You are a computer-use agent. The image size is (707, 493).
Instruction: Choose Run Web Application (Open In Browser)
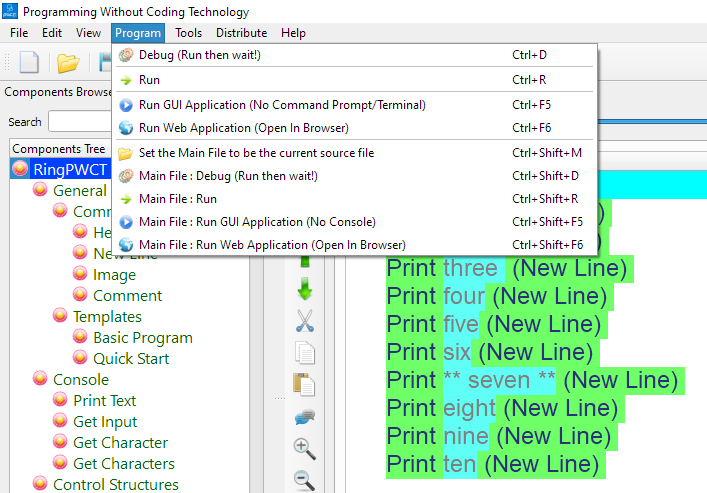(x=244, y=128)
